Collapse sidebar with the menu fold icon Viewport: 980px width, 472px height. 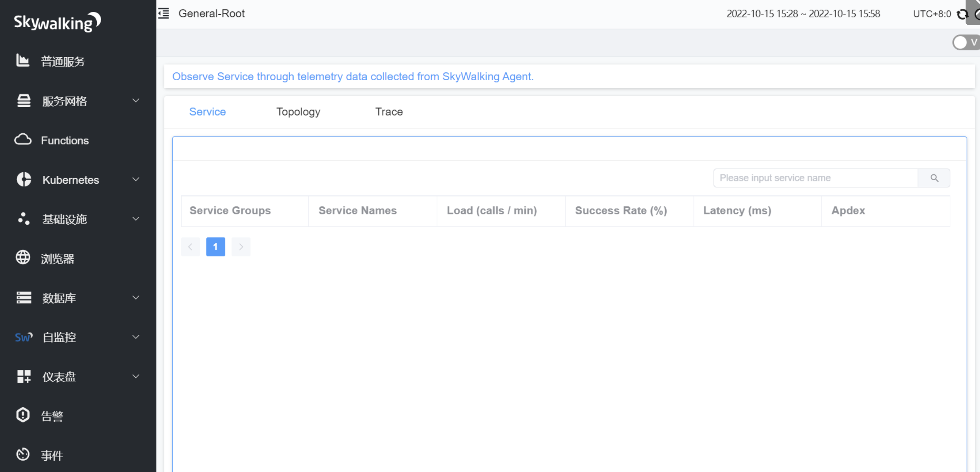(163, 14)
